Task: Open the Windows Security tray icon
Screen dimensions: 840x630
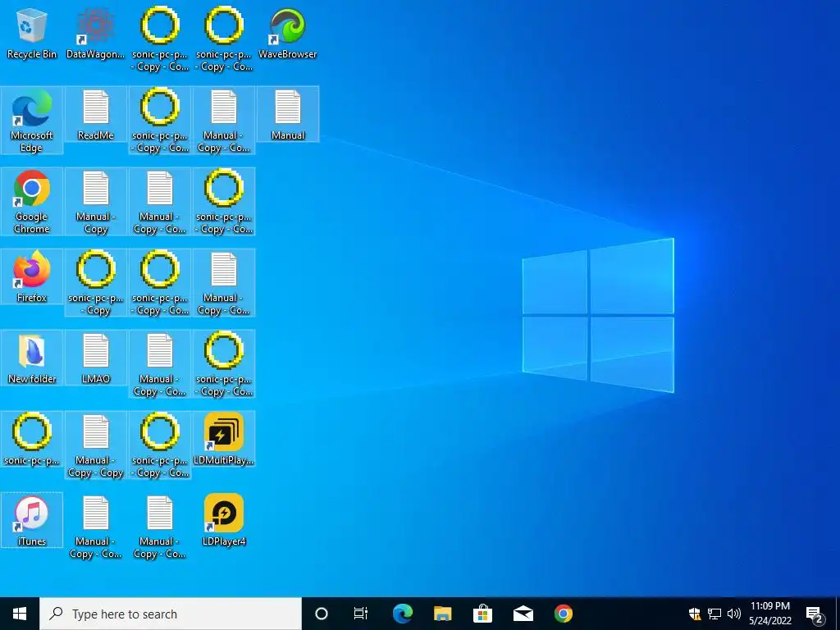Action: [x=695, y=614]
